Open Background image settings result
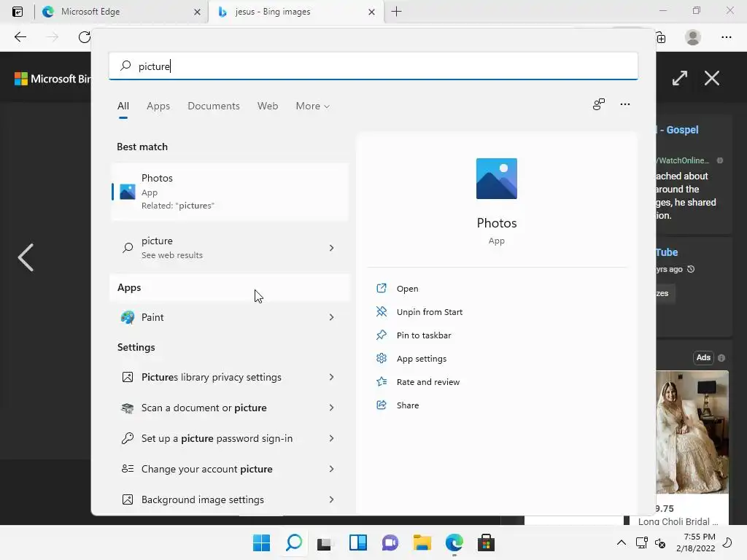 pos(230,499)
